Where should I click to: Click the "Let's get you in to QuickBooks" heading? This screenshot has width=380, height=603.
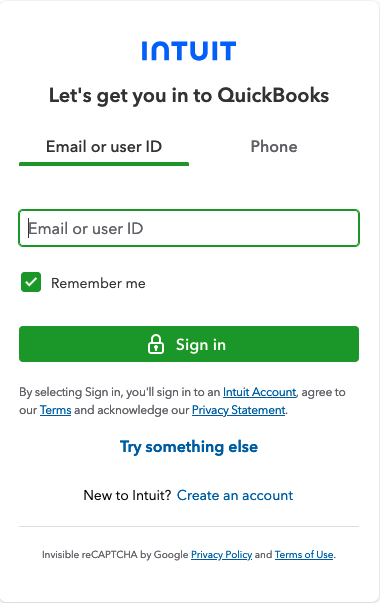(189, 96)
